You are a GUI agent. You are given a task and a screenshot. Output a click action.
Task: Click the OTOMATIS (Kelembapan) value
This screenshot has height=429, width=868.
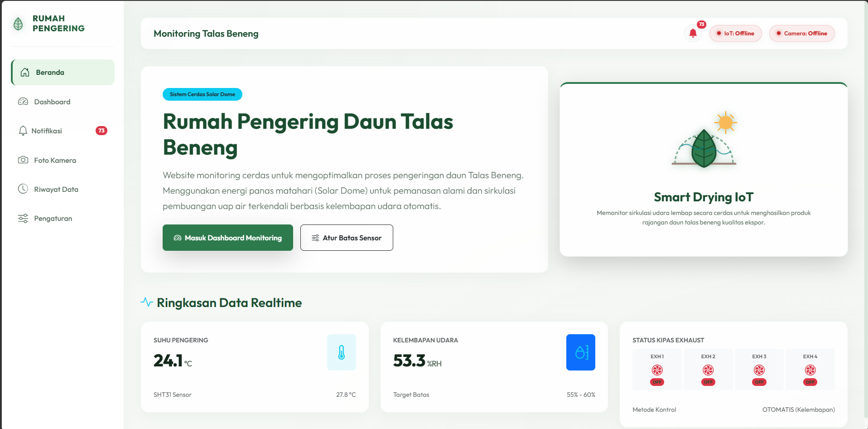799,409
